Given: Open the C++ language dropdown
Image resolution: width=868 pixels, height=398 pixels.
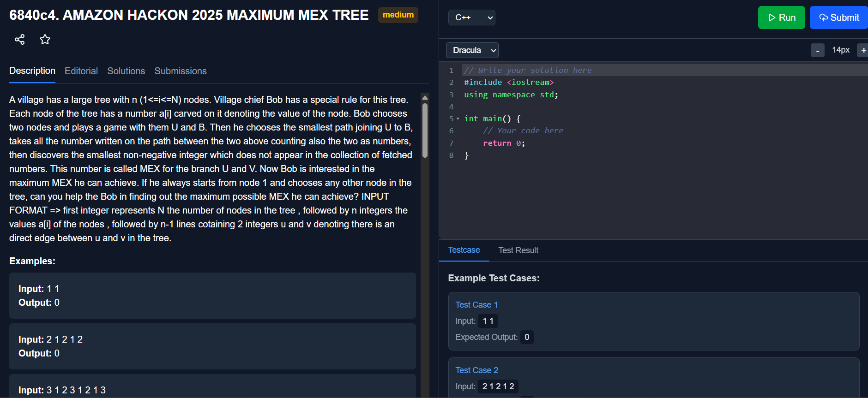Looking at the screenshot, I should click(471, 18).
